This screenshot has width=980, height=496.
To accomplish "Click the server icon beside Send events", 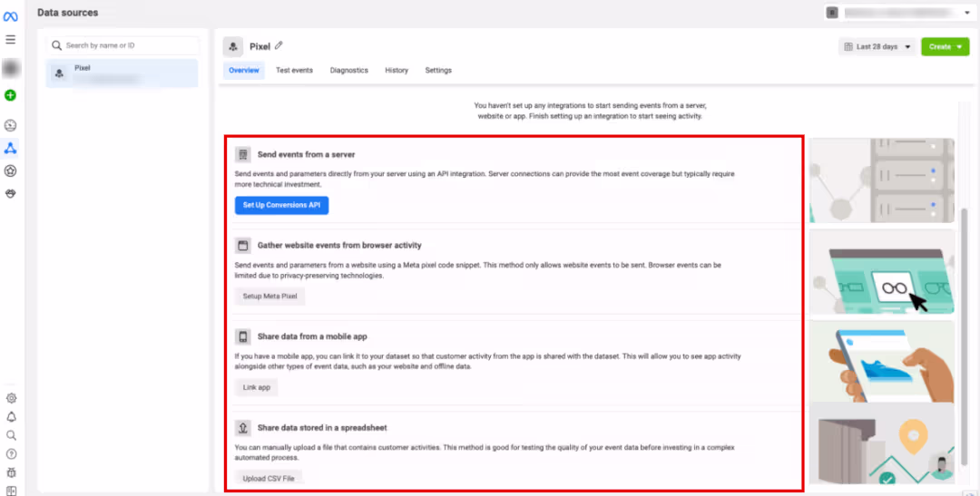I will tap(243, 154).
